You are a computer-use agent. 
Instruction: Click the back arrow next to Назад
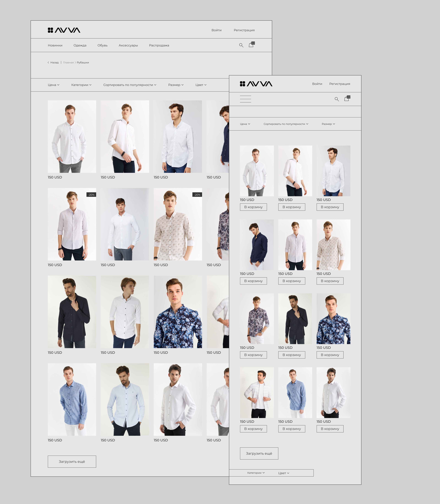48,63
